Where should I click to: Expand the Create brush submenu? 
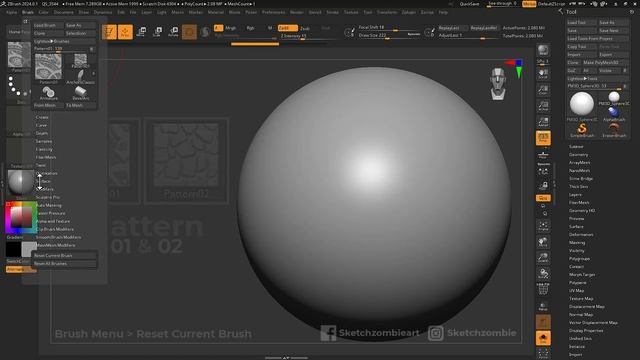point(42,117)
